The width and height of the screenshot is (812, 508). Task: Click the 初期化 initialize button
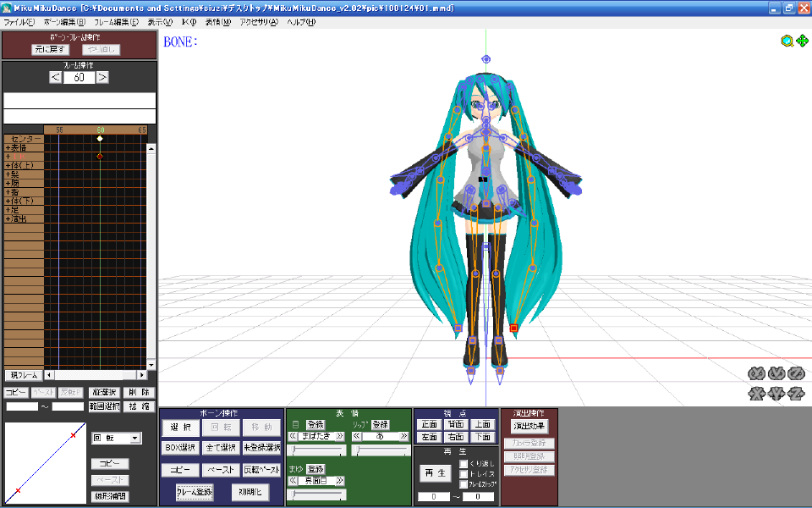[250, 492]
